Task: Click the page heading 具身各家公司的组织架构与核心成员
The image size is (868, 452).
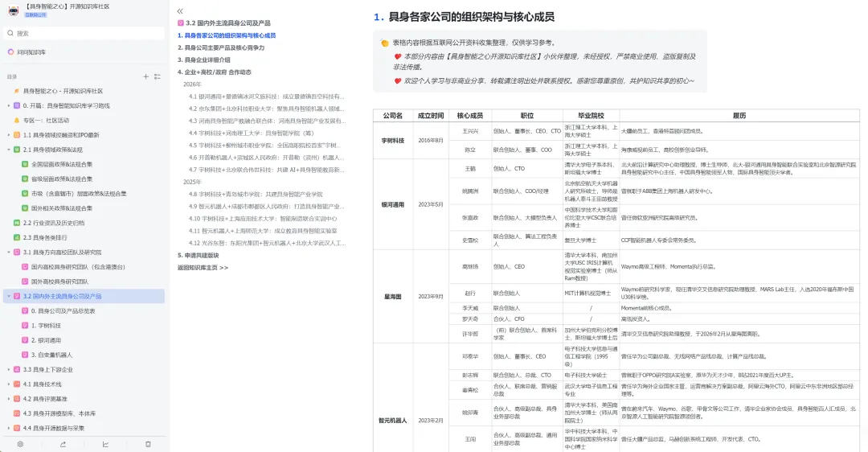Action: click(x=471, y=17)
